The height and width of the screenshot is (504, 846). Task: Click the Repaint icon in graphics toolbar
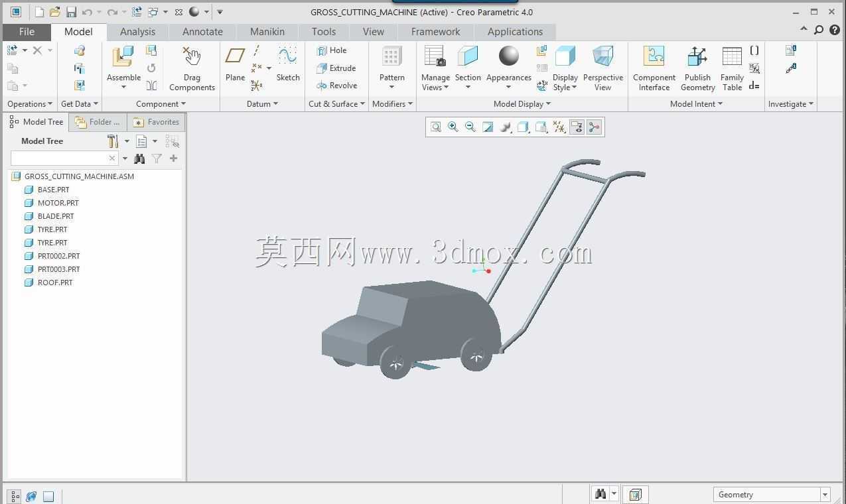(x=488, y=127)
